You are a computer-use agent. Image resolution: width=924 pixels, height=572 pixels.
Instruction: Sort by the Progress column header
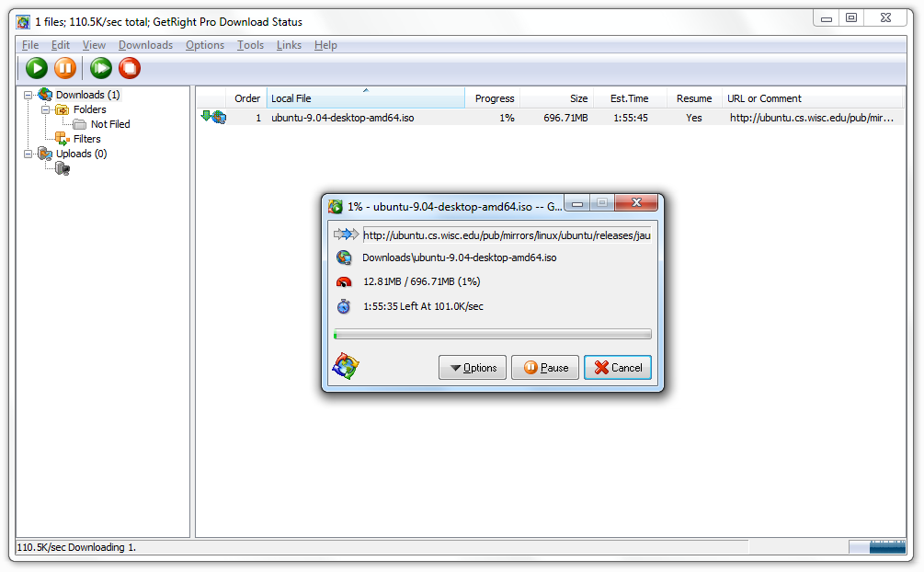pos(493,98)
